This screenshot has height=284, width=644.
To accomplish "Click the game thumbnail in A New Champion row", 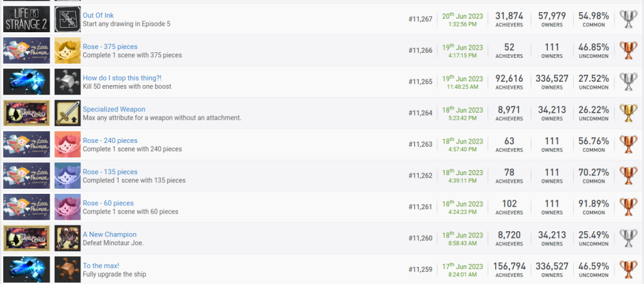I will (x=26, y=238).
